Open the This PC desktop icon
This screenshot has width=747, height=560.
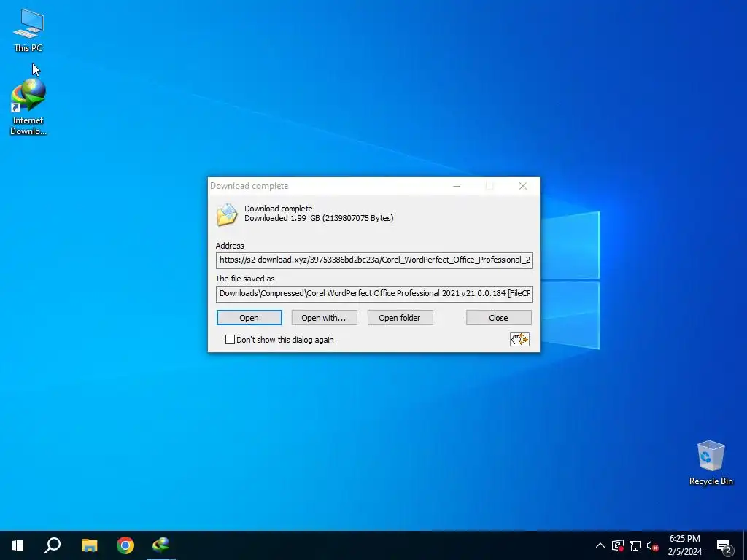click(x=28, y=31)
